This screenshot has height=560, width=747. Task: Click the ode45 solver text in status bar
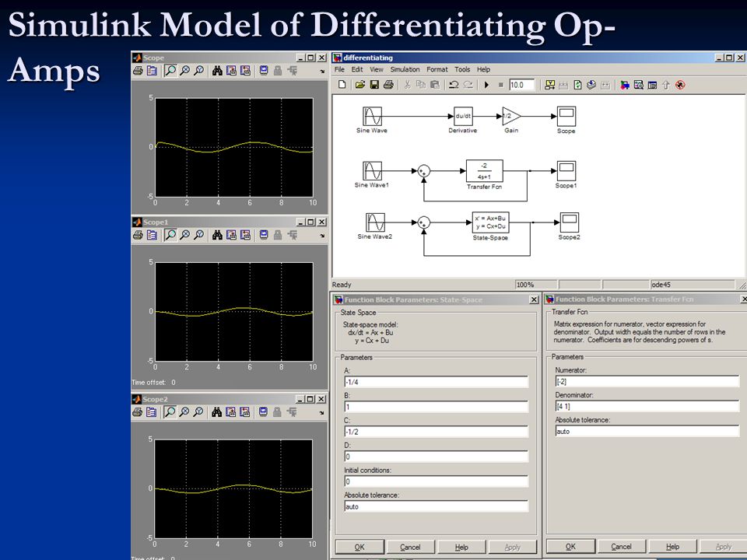pos(661,285)
